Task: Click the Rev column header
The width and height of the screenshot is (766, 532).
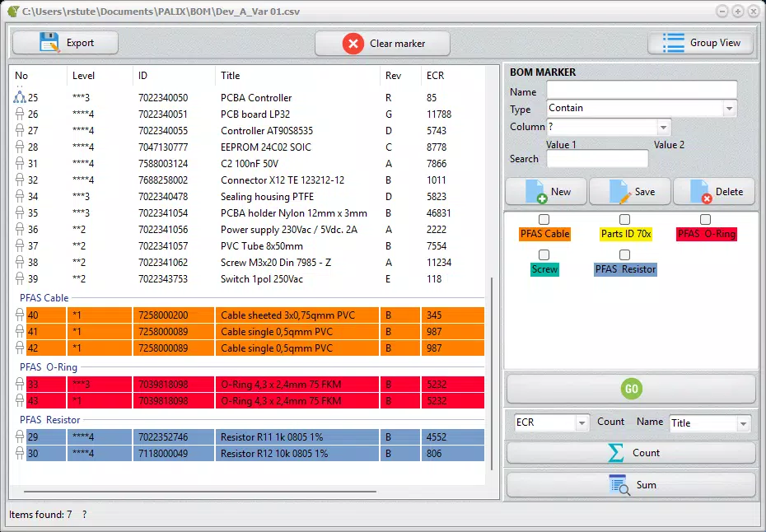Action: 399,76
